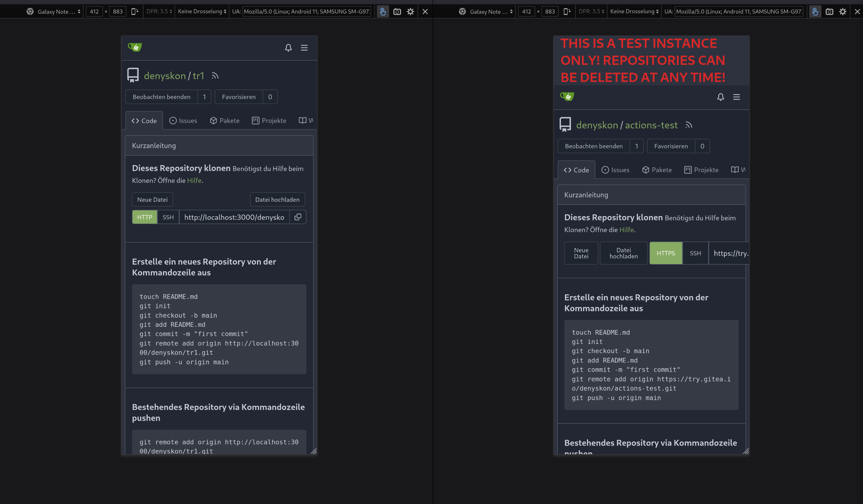Open Hilfe link in tr1 repository
This screenshot has height=504, width=863.
(194, 180)
